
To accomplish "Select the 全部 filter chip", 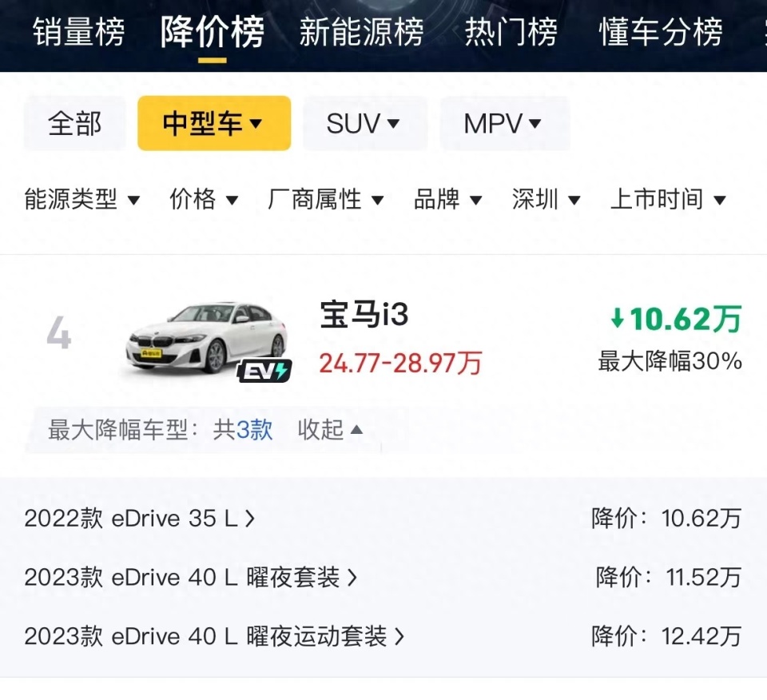I will [74, 123].
